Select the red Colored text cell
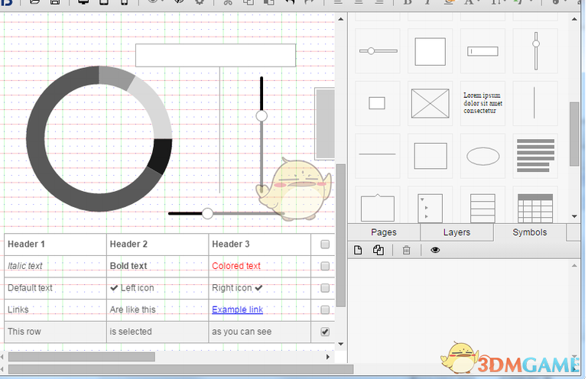The width and height of the screenshot is (588, 379). click(259, 266)
